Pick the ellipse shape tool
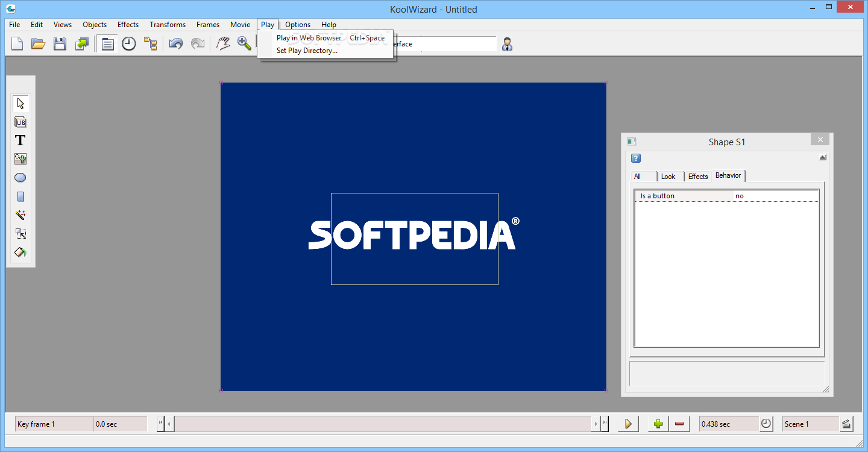Screen dimensions: 868x452 point(20,178)
